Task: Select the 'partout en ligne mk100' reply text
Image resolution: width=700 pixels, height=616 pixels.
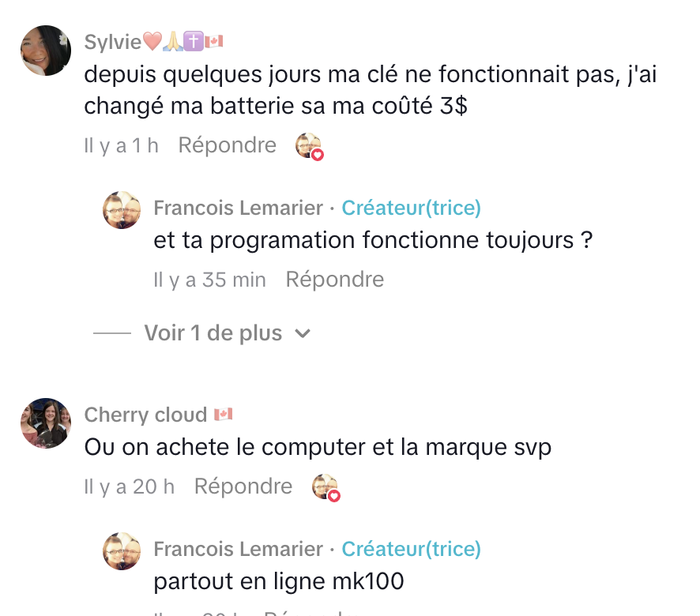Action: click(x=279, y=582)
